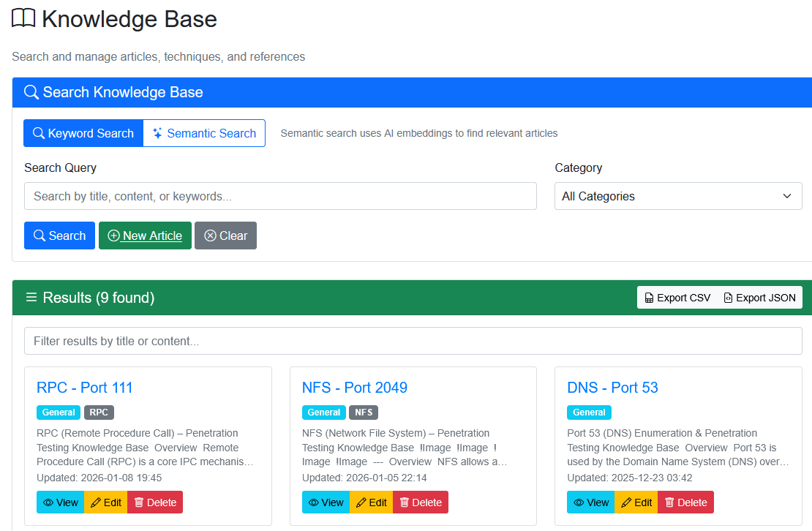Click the Export CSV button
812x531 pixels.
677,298
